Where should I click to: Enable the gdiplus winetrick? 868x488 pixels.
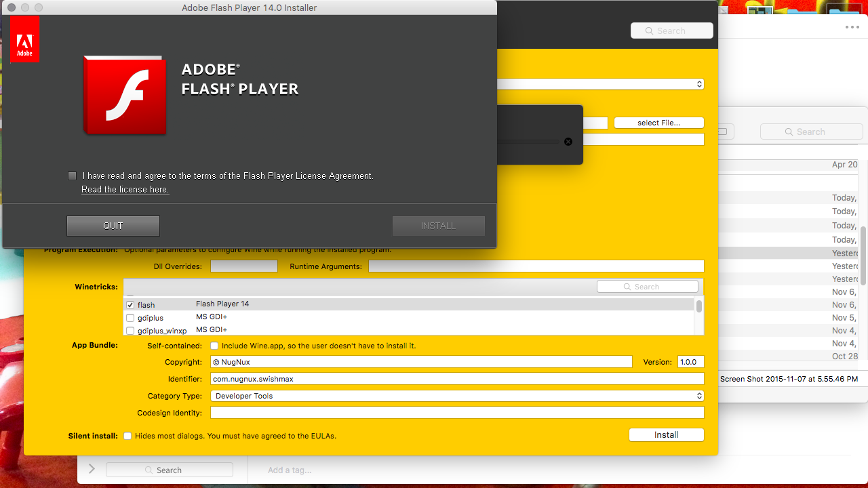pos(130,317)
